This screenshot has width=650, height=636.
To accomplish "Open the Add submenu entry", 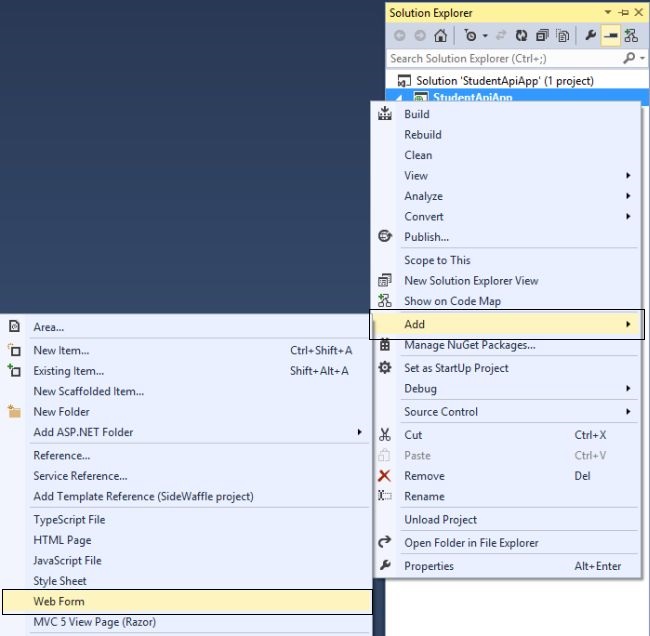I will pyautogui.click(x=507, y=324).
